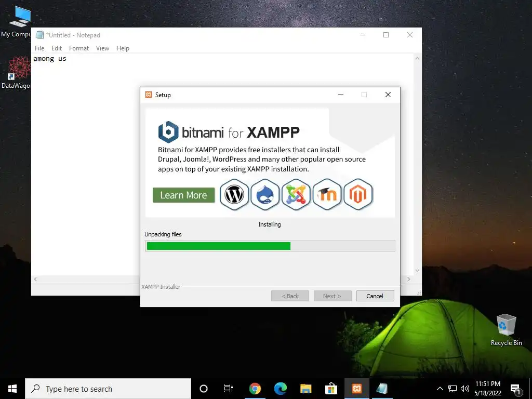Switch to Notepad taskbar icon

point(382,389)
